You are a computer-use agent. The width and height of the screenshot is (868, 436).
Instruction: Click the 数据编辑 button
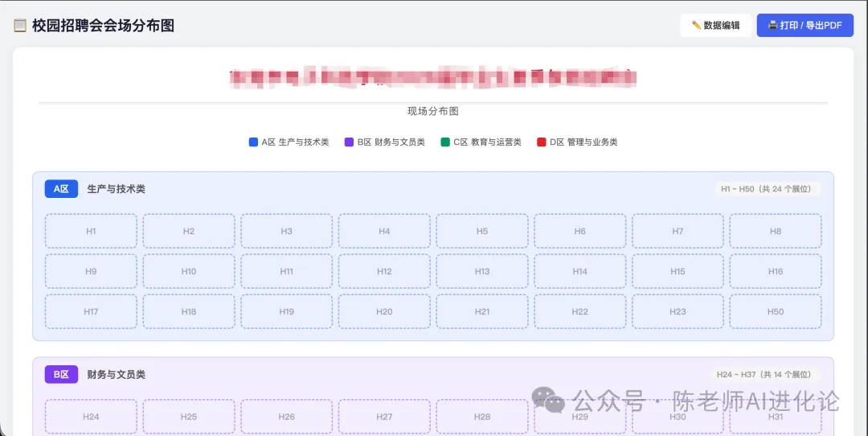tap(715, 26)
